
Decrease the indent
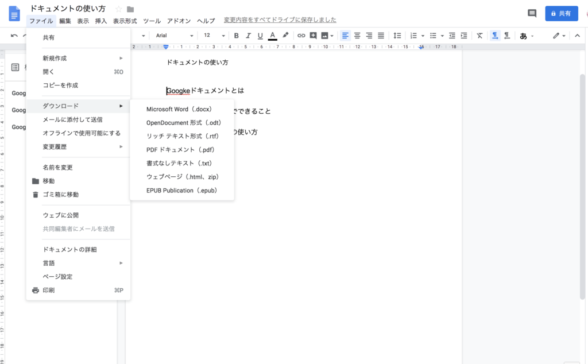click(452, 36)
